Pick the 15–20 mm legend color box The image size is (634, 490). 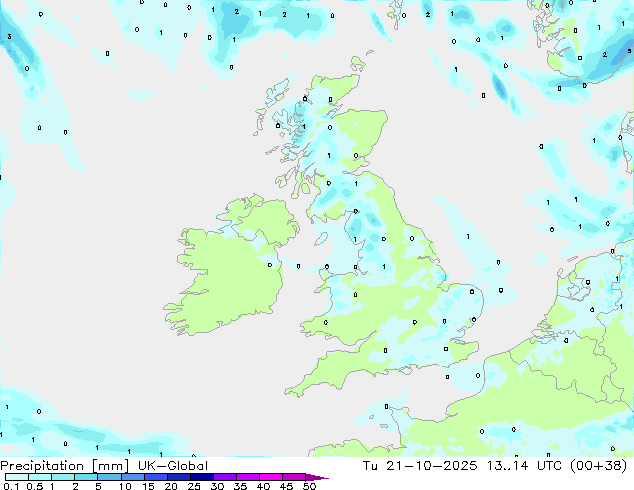point(155,477)
